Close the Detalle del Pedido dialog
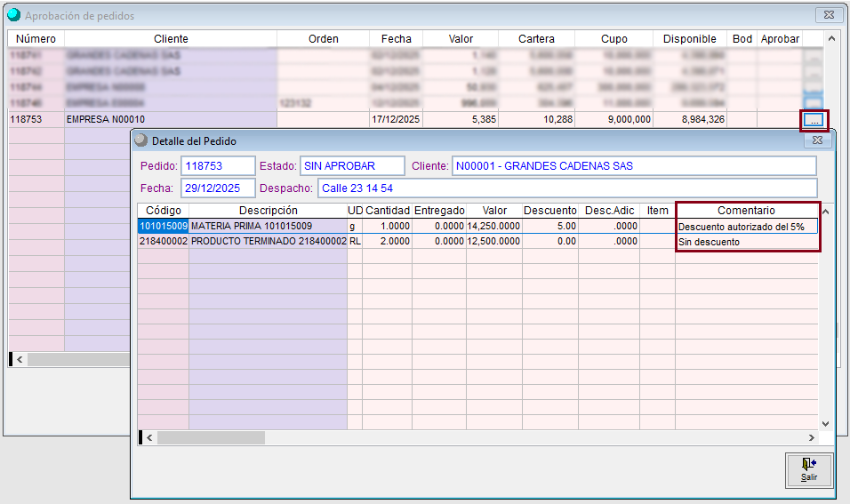 click(815, 140)
